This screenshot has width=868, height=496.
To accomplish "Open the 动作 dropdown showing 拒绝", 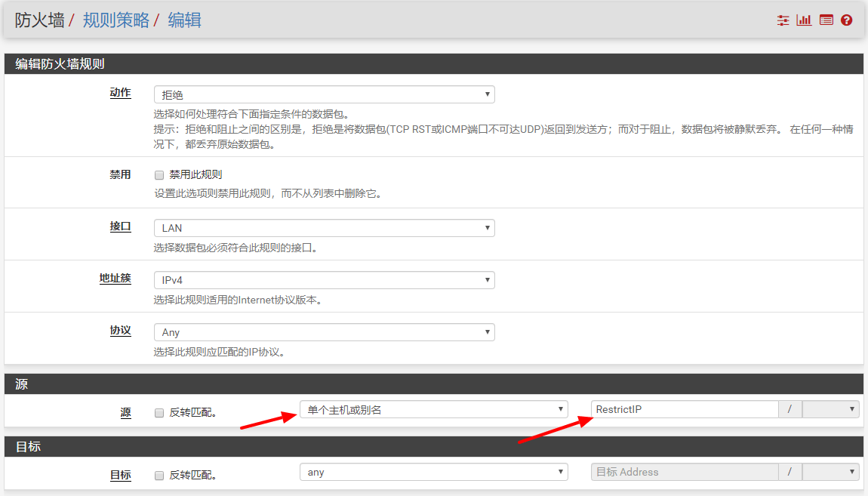I will tap(324, 95).
